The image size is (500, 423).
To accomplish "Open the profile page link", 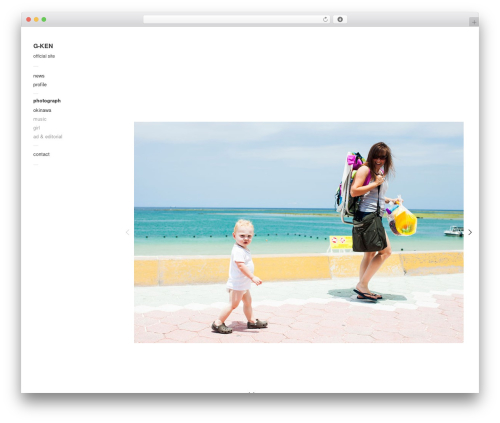I will click(x=40, y=85).
